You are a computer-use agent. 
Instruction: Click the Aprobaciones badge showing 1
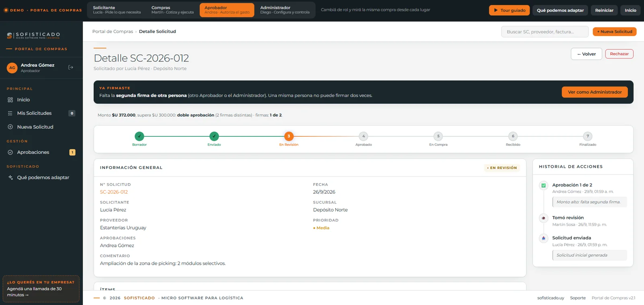point(72,152)
